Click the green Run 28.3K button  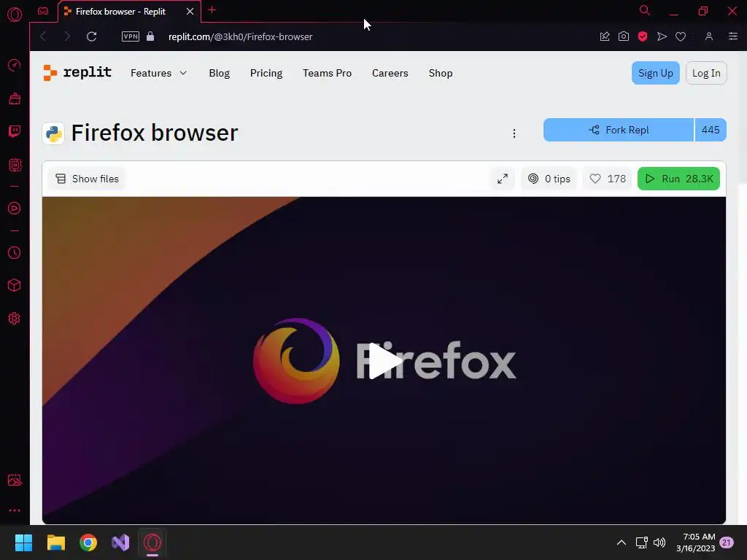tap(678, 179)
